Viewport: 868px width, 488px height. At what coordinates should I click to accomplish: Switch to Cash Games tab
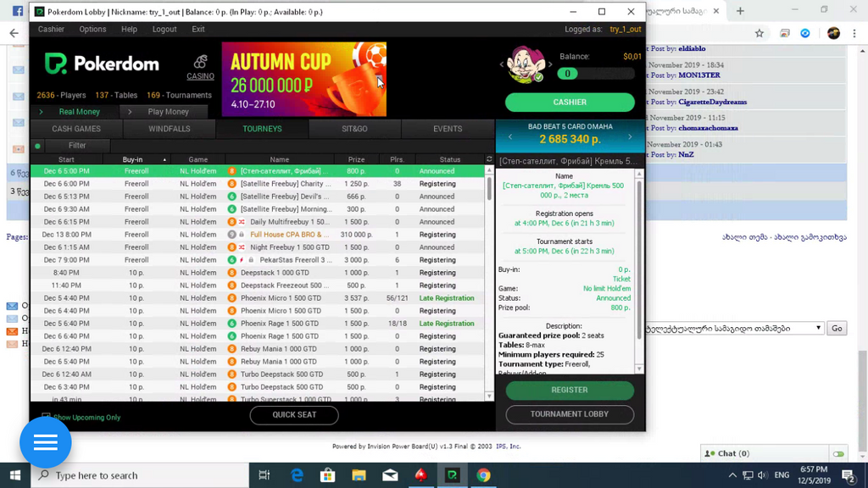pos(76,129)
